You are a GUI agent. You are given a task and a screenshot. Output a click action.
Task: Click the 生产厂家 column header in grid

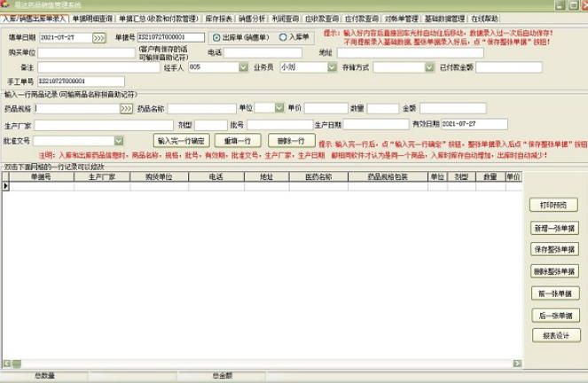[x=102, y=177]
